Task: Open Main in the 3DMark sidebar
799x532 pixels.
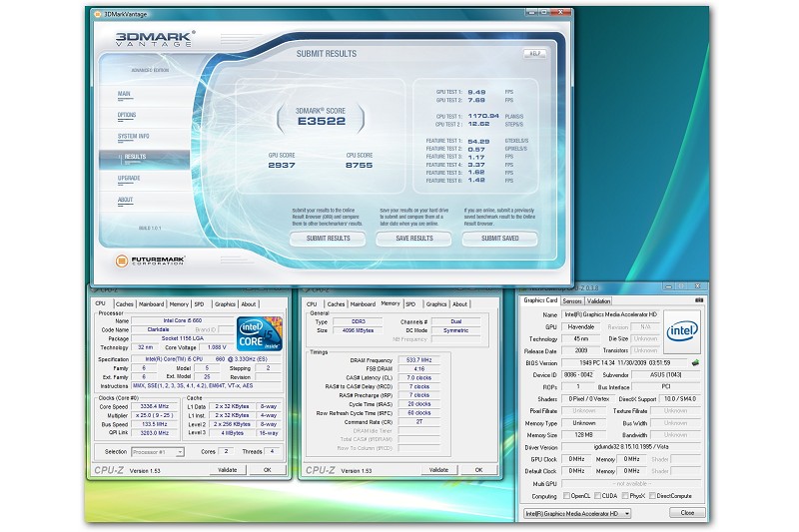Action: pos(124,94)
